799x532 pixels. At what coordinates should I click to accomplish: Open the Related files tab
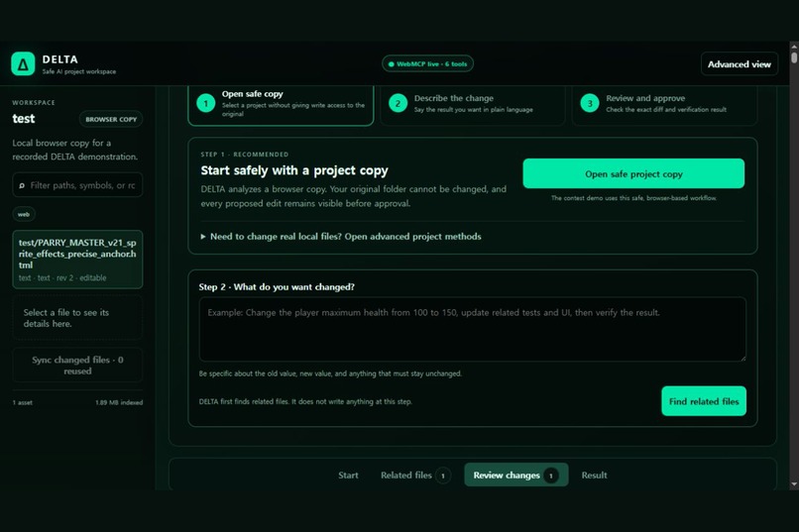414,475
